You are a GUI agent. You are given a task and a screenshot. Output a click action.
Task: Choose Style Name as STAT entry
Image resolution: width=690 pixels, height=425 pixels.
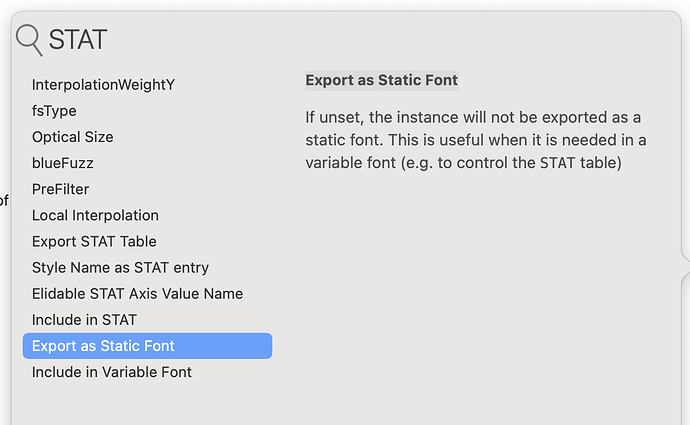pyautogui.click(x=120, y=267)
